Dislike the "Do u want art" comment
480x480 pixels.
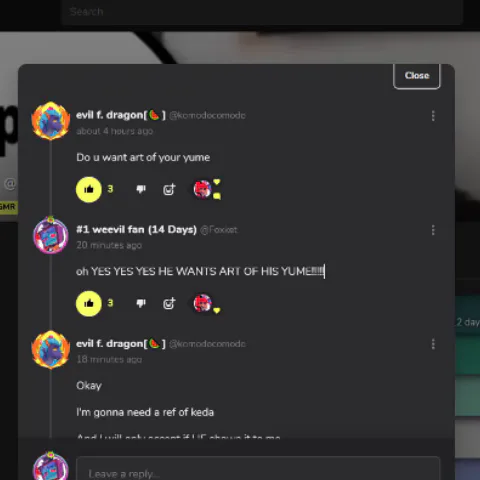(x=141, y=189)
